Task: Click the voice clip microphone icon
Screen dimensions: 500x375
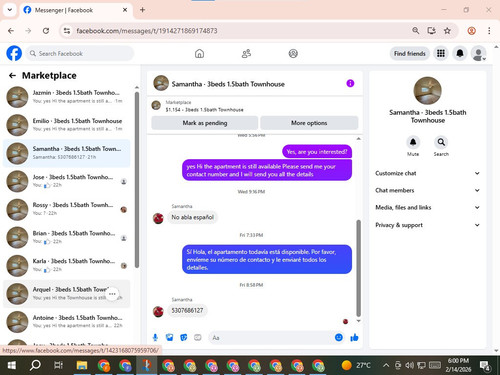Action: coord(155,338)
